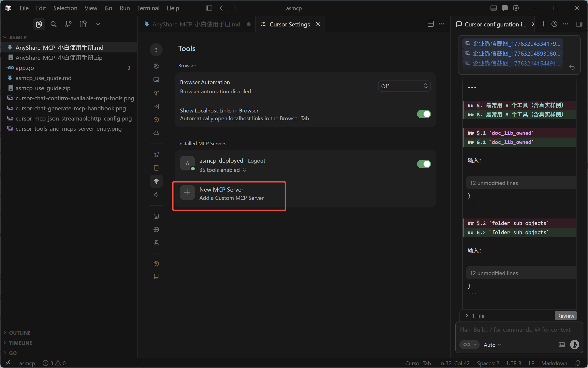
Task: Open chat panel more options ellipsis
Action: [565, 24]
